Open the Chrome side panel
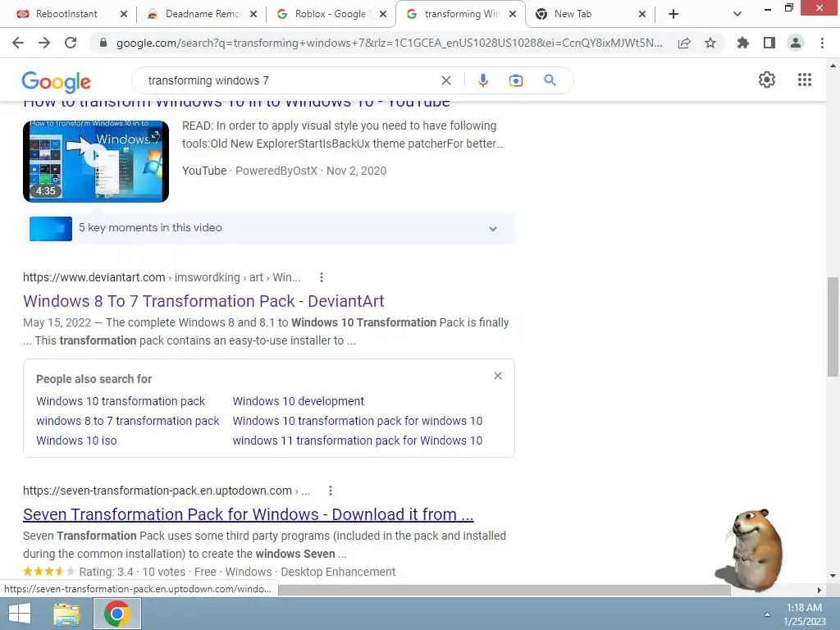 tap(769, 43)
